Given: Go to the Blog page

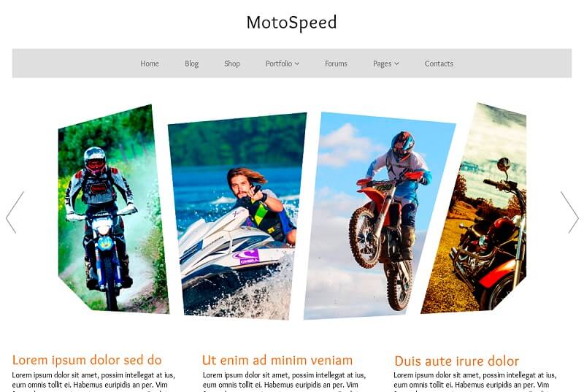Looking at the screenshot, I should coord(191,64).
